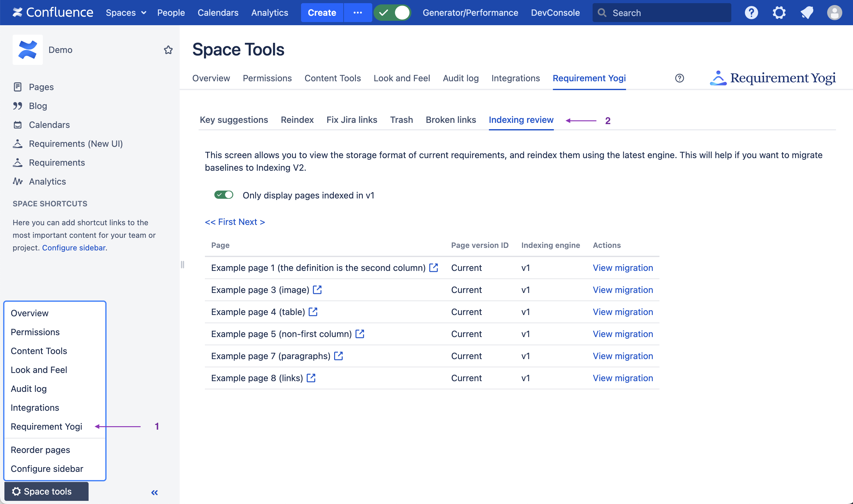Expand the Spaces dropdown menu
Viewport: 853px width, 504px height.
[x=126, y=13]
